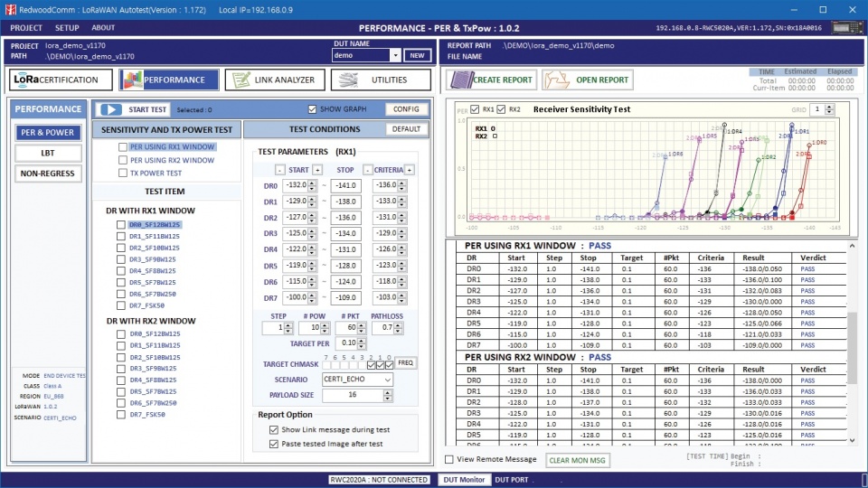Adjust # PKT value spinner
The height and width of the screenshot is (488, 868).
362,328
